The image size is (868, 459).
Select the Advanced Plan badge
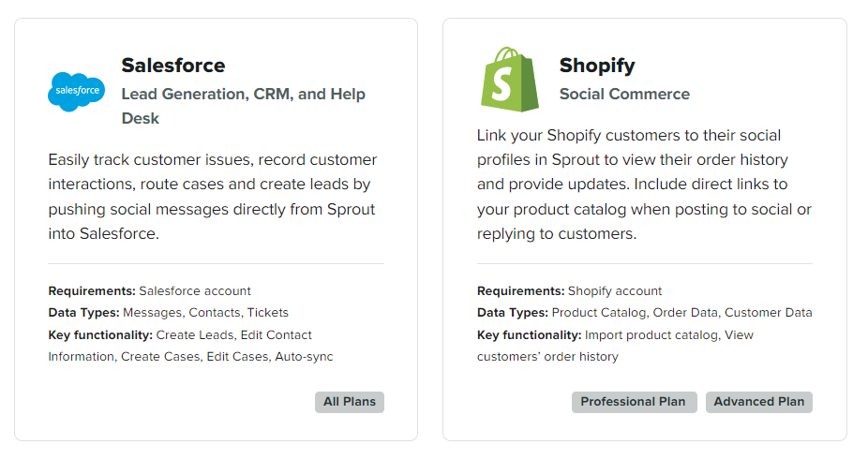(x=759, y=402)
